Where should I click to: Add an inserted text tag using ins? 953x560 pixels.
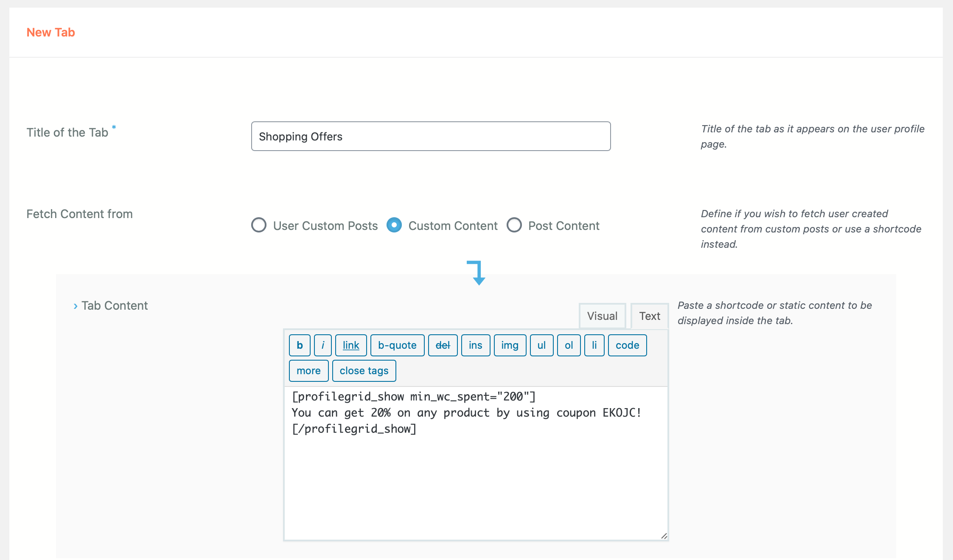(475, 345)
